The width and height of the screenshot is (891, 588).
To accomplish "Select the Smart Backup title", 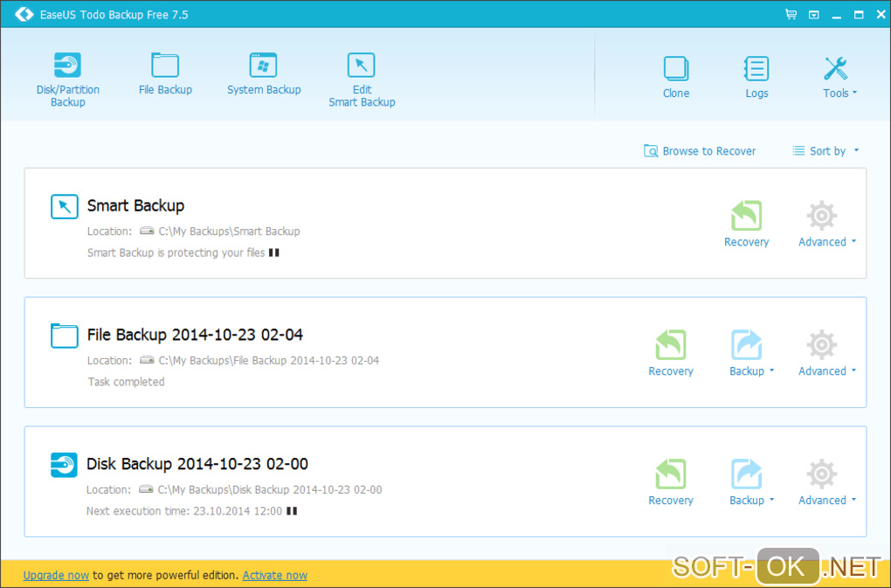I will click(x=135, y=205).
